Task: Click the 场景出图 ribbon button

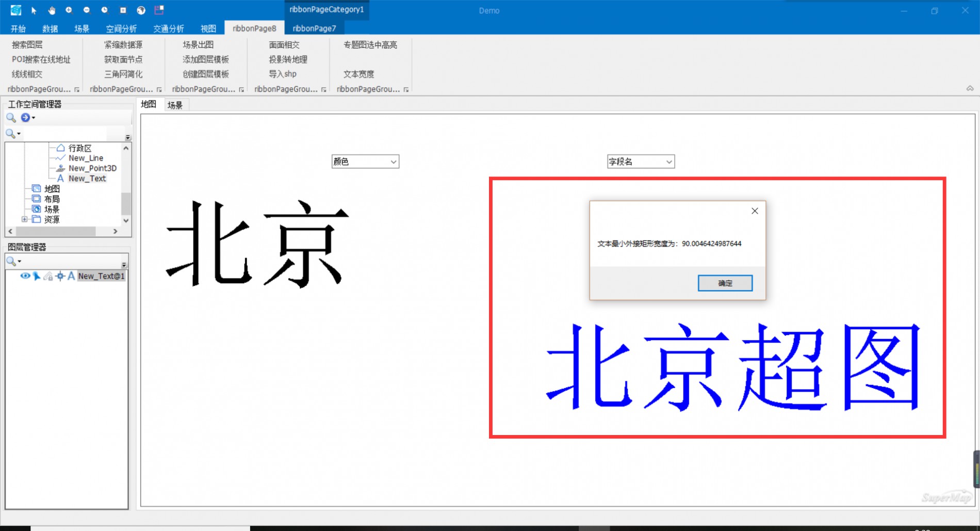Action: point(198,45)
